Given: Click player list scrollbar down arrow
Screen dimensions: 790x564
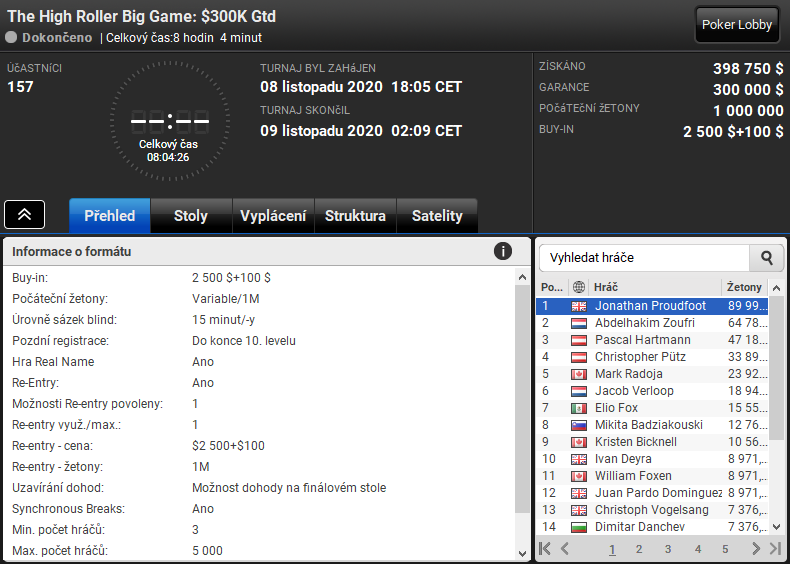Looking at the screenshot, I should 776,527.
